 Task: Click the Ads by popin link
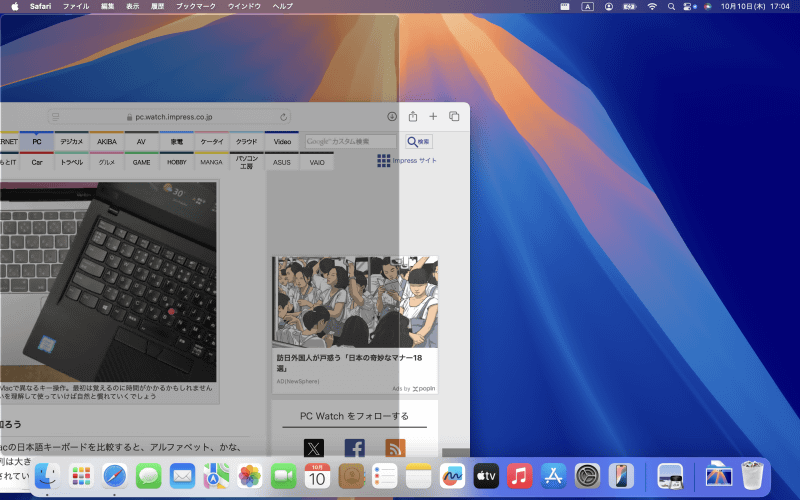point(414,388)
